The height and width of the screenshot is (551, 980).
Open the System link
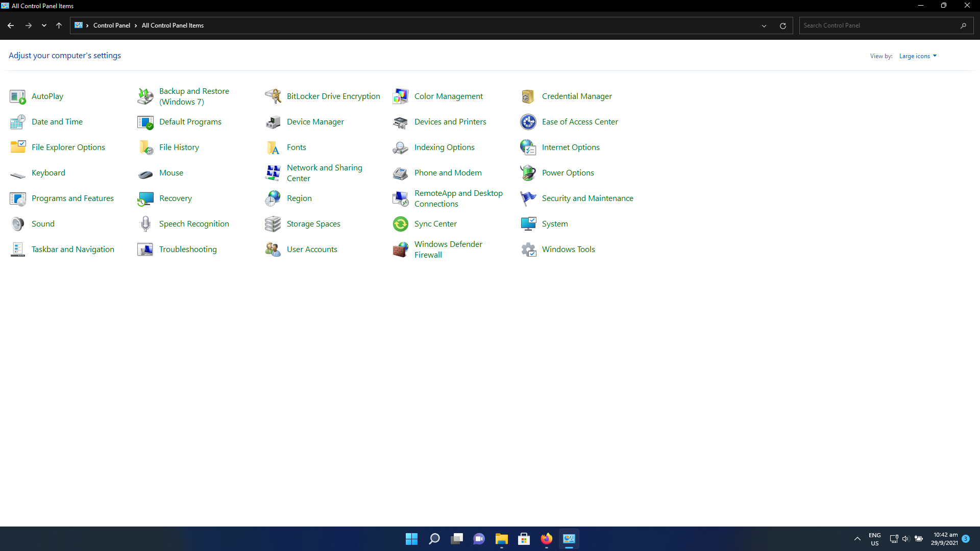(x=555, y=224)
